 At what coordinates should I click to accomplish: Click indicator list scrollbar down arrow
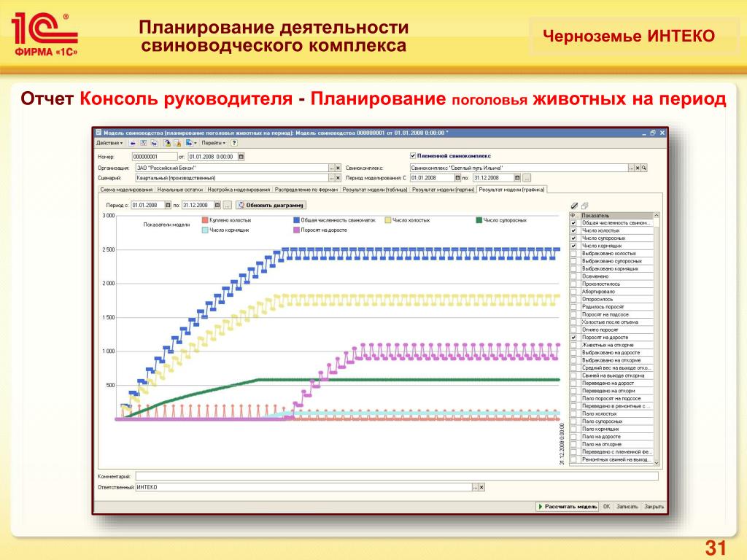(657, 462)
